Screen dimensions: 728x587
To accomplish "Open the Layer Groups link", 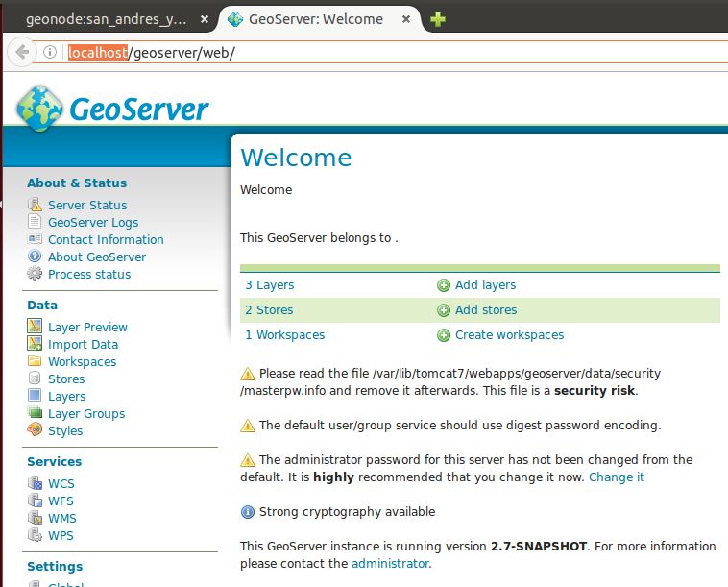I will click(x=86, y=413).
